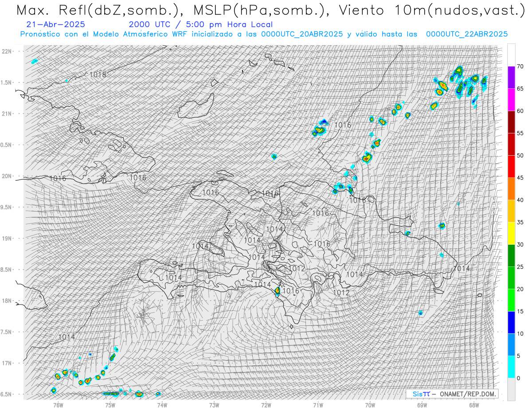Click the '21N' latitude axis label
This screenshot has height=411, width=532.
(x=7, y=114)
